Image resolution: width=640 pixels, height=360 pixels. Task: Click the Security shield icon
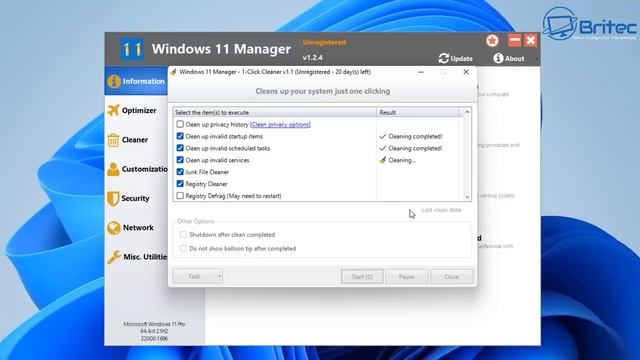113,198
